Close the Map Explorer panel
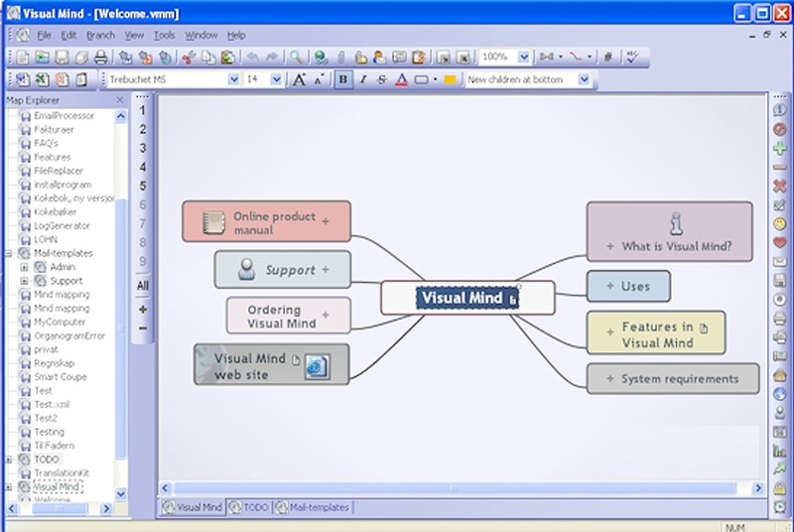 point(120,100)
